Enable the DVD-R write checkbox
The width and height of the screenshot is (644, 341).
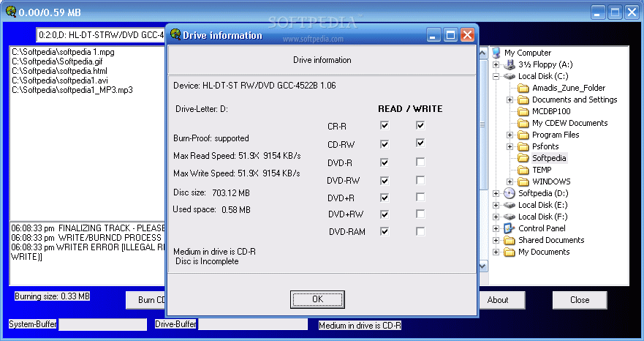(x=420, y=162)
